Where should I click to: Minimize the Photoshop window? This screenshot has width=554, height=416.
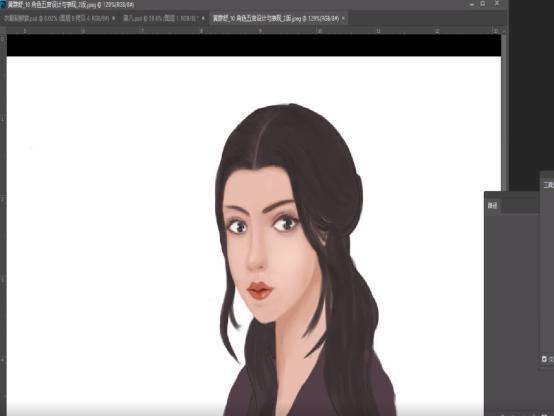click(472, 4)
